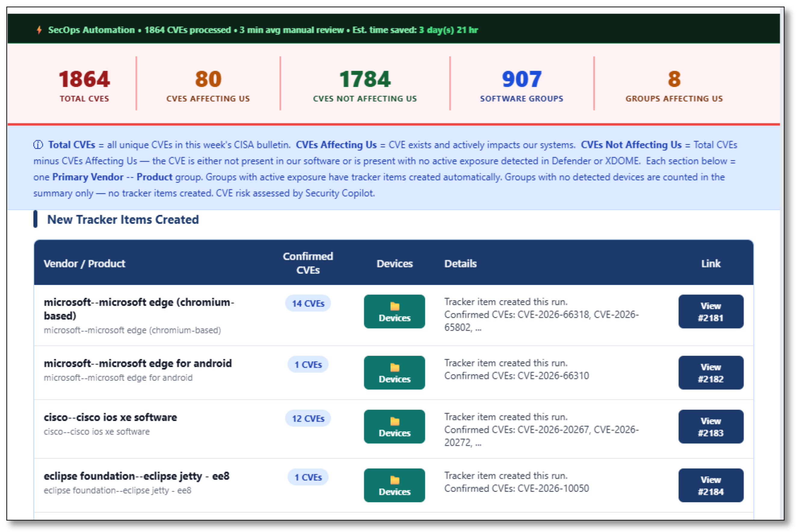This screenshot has height=532, width=798.
Task: Open Devices for microsoft edge (chromium-based)
Action: (394, 312)
